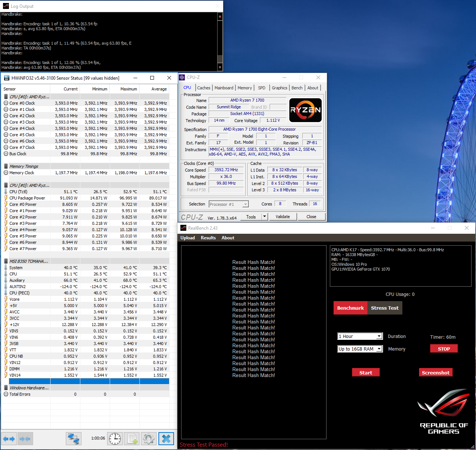Click the CPU-Z Tools button
Screen dimensions: 476x450
(x=251, y=217)
